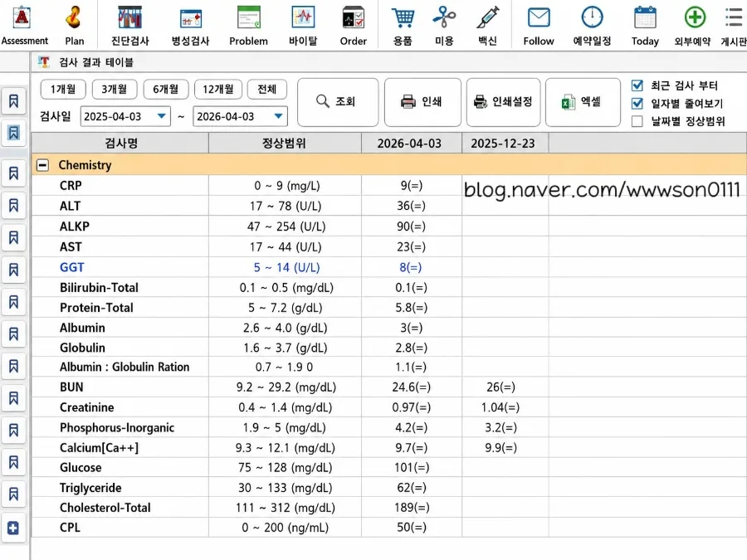
Task: Open 외부예약 external booking plus icon
Action: (695, 17)
